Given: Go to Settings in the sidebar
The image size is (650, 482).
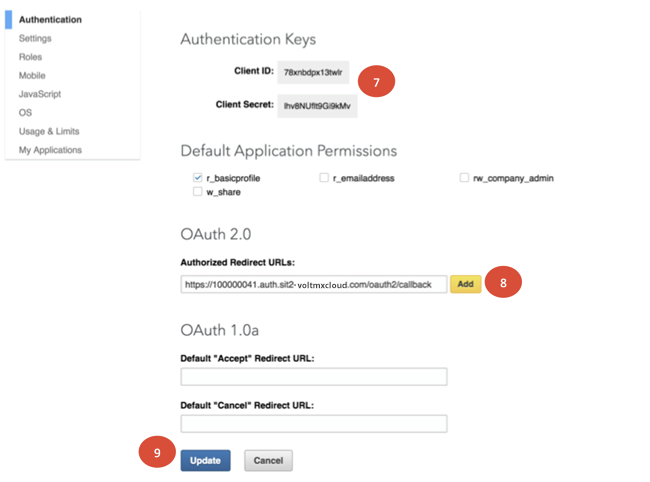Looking at the screenshot, I should (x=35, y=39).
